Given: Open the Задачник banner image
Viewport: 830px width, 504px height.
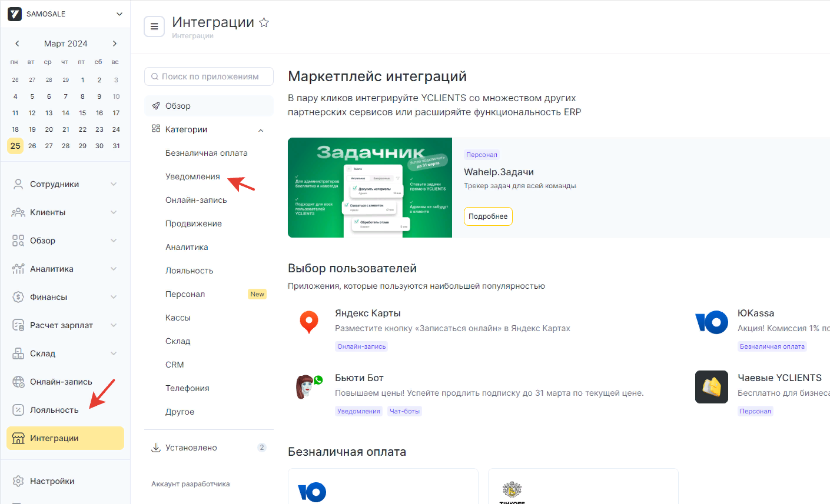Looking at the screenshot, I should [370, 188].
